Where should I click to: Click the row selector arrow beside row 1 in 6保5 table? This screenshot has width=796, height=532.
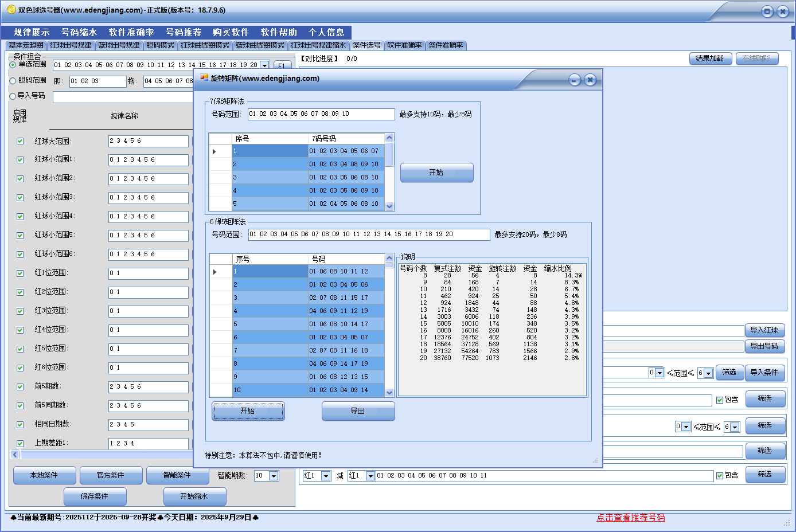tap(214, 272)
